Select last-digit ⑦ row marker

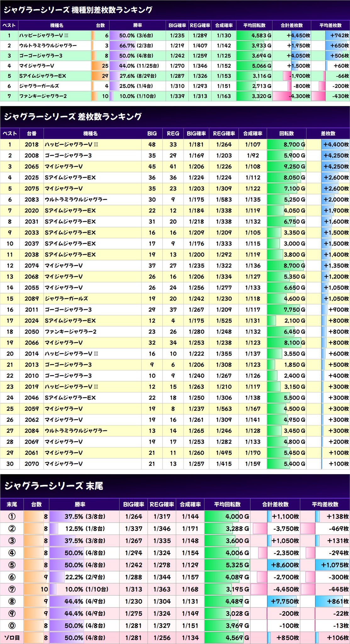tap(12, 589)
